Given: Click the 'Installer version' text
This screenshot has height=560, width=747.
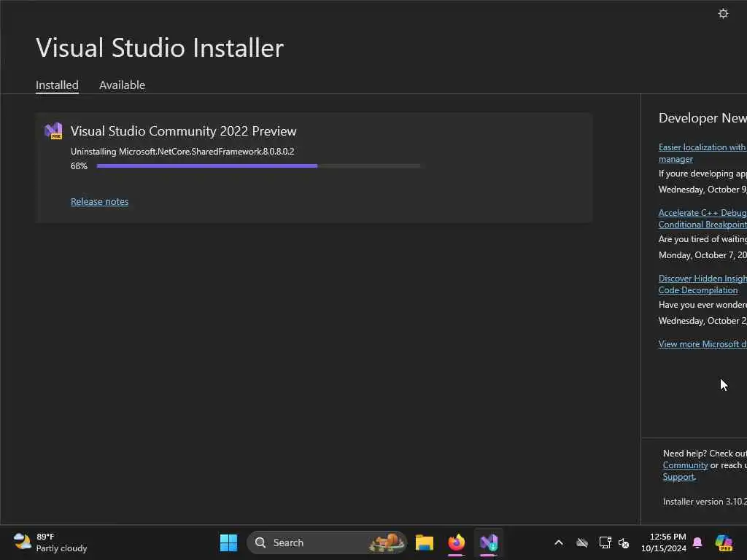Looking at the screenshot, I should (x=705, y=502).
